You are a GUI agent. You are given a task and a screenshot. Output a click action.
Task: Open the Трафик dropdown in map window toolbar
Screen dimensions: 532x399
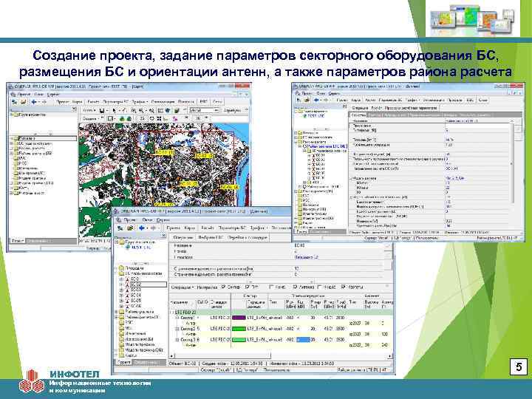[x=140, y=101]
